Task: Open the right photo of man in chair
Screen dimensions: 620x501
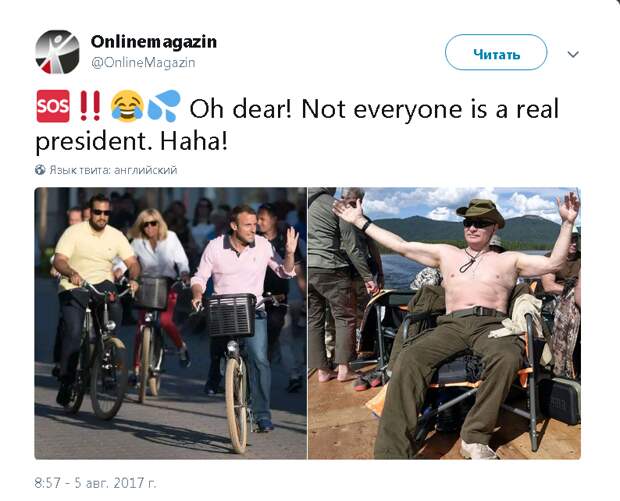Action: tap(444, 323)
